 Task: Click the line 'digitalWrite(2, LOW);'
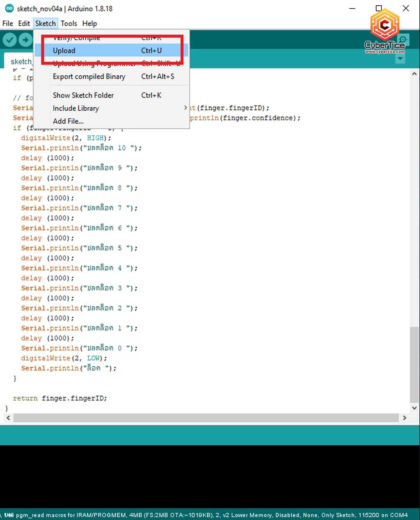tap(64, 358)
